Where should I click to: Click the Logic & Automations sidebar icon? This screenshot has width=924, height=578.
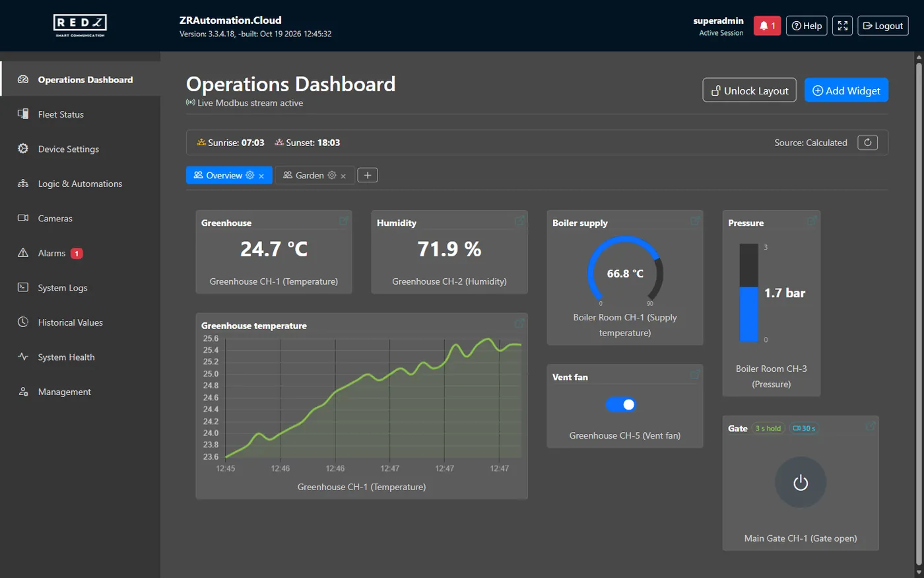[x=23, y=184]
